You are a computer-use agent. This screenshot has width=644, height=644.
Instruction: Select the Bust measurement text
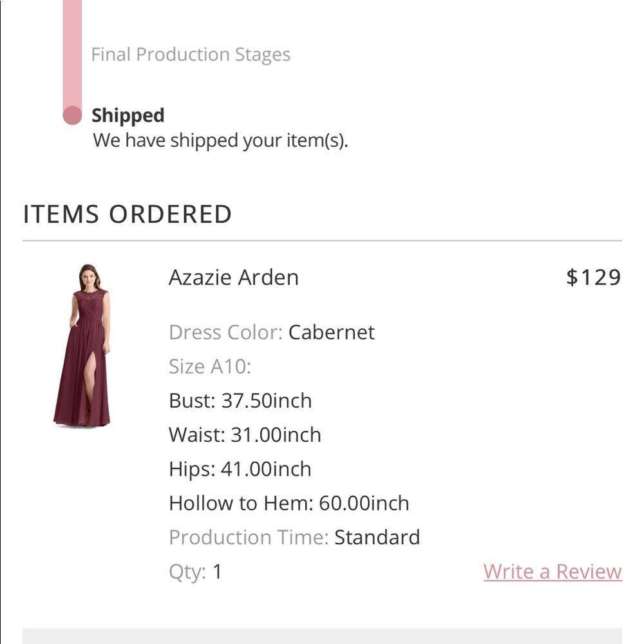tap(240, 400)
